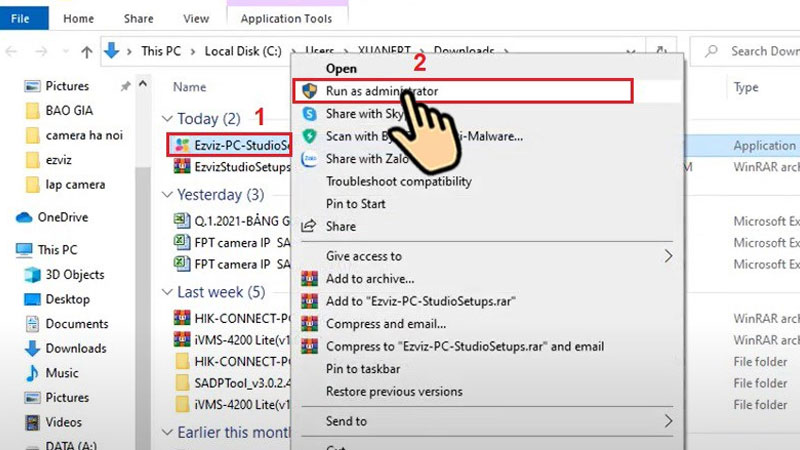Open Music under This PC
This screenshot has width=800, height=450.
point(62,373)
